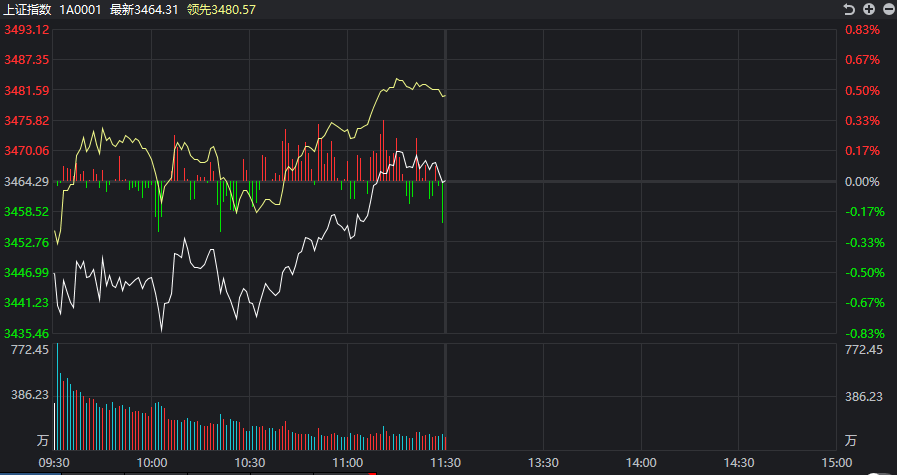Click the 领先3480.57 leading value
The height and width of the screenshot is (475, 897).
[221, 9]
